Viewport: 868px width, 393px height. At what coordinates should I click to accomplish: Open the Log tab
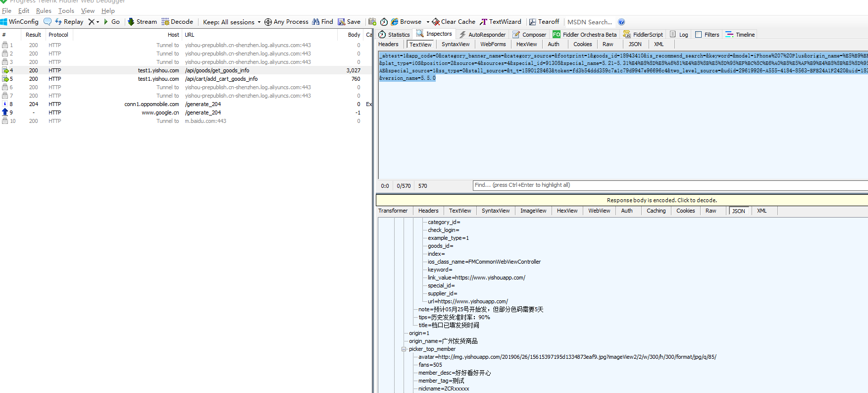click(x=679, y=35)
